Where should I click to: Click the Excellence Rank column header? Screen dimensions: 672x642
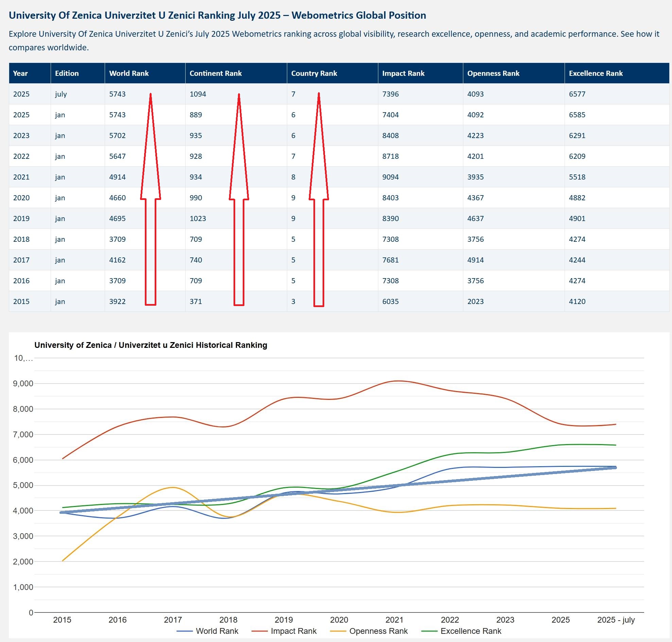point(596,73)
